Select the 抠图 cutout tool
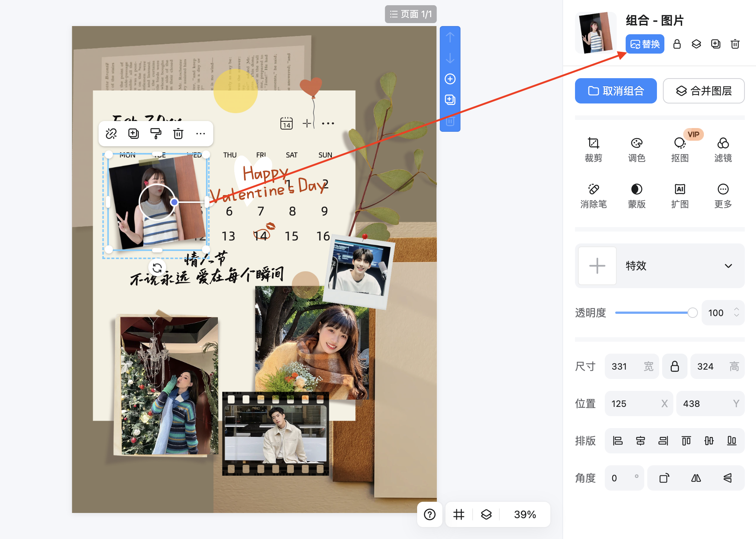The image size is (756, 539). [680, 149]
